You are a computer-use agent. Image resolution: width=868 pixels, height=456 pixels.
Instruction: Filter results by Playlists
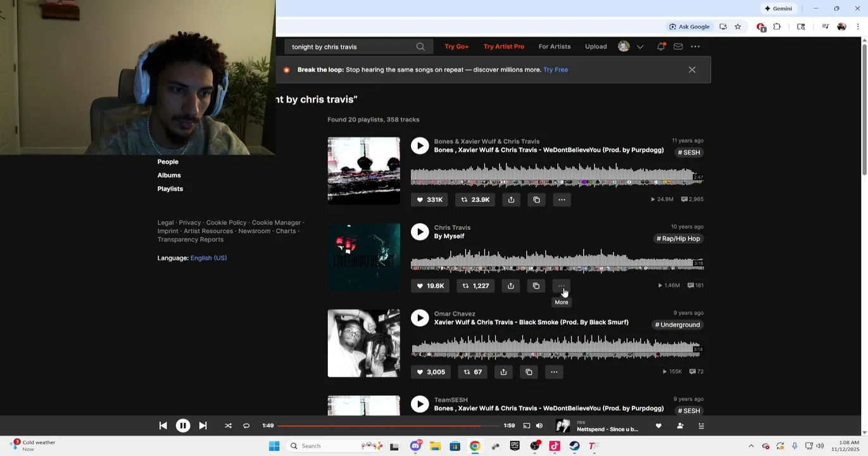pos(170,189)
